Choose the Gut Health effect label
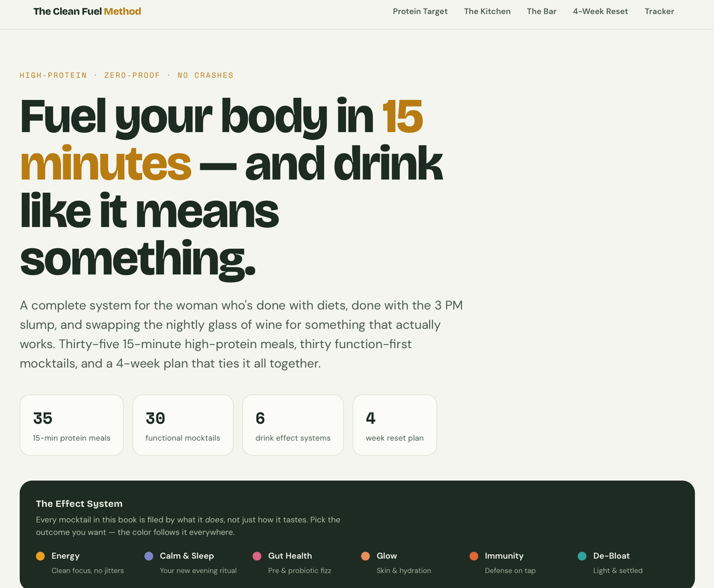714x588 pixels. coord(290,556)
